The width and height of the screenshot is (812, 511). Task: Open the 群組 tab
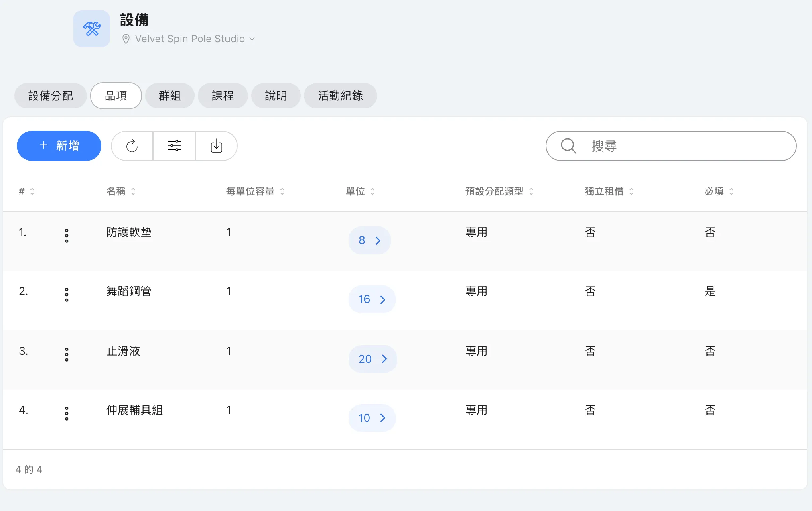[170, 96]
